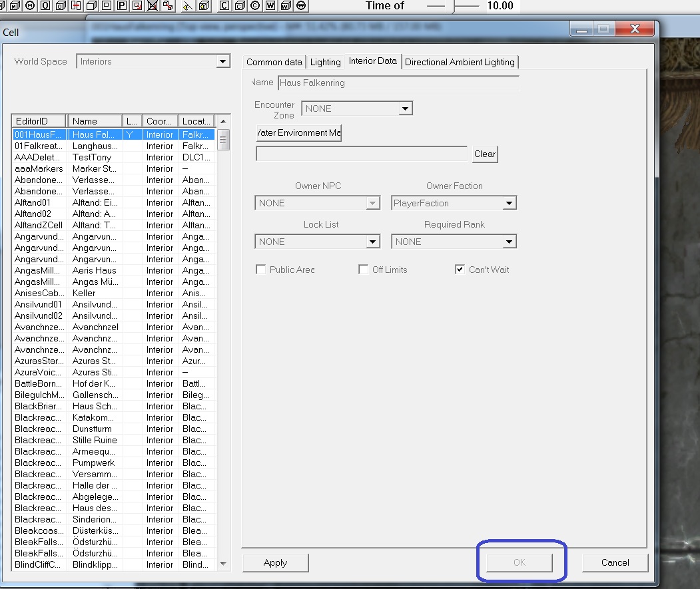
Task: Open the Owner Faction dropdown
Action: tap(510, 203)
